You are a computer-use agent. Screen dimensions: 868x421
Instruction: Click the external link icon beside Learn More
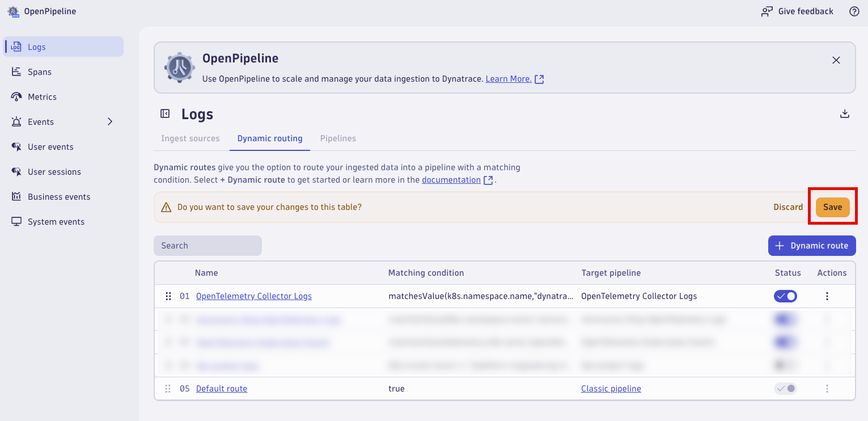539,79
